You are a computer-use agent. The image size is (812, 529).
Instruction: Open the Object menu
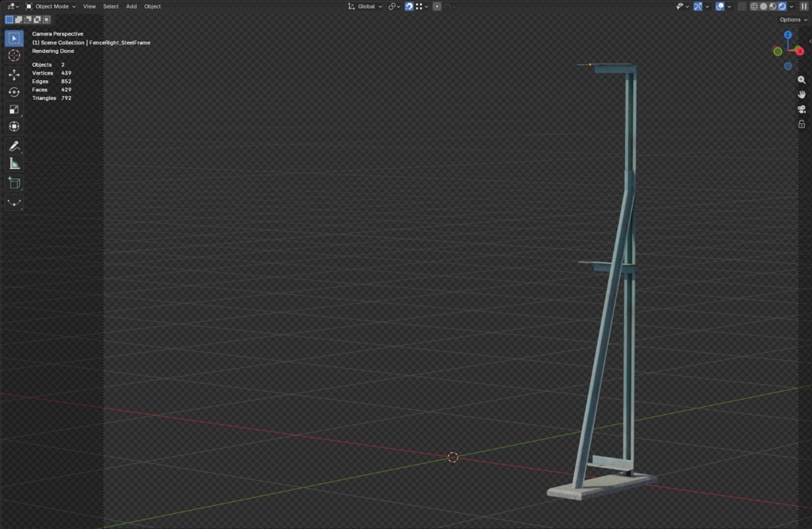[x=152, y=6]
